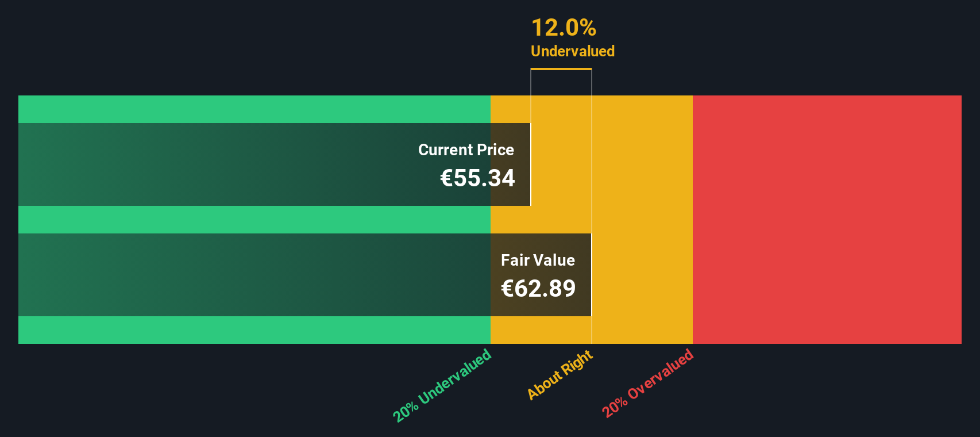Click the green strip between the bars
The image size is (980, 437).
(x=254, y=220)
